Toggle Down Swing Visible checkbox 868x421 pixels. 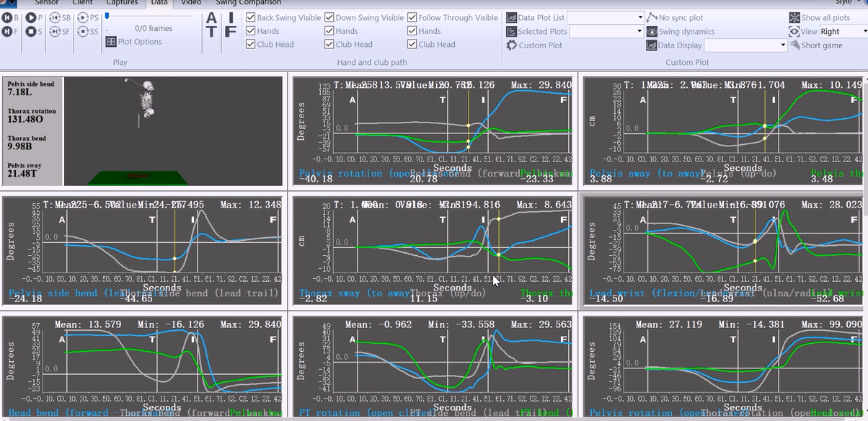pos(329,17)
